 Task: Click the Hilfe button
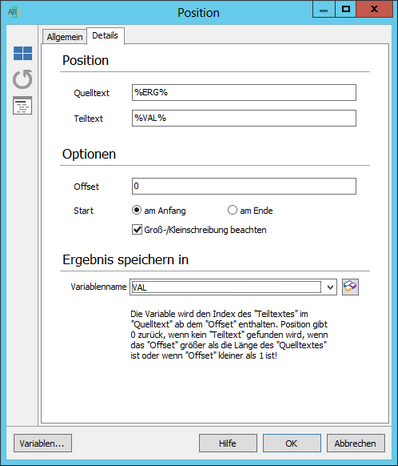228,443
